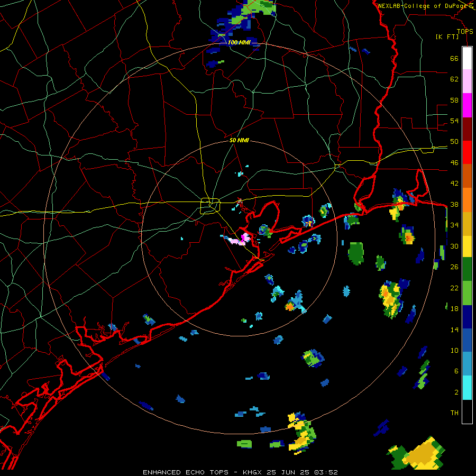Click the 'NEXLAB-College of DuPage' watermark text
This screenshot has height=476, width=476.
pos(423,6)
